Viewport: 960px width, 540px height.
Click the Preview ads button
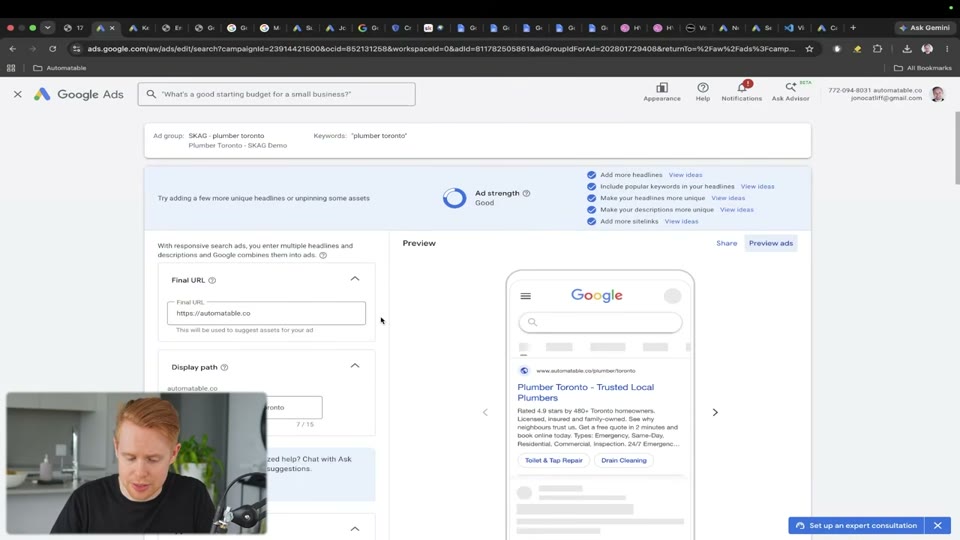tap(771, 244)
